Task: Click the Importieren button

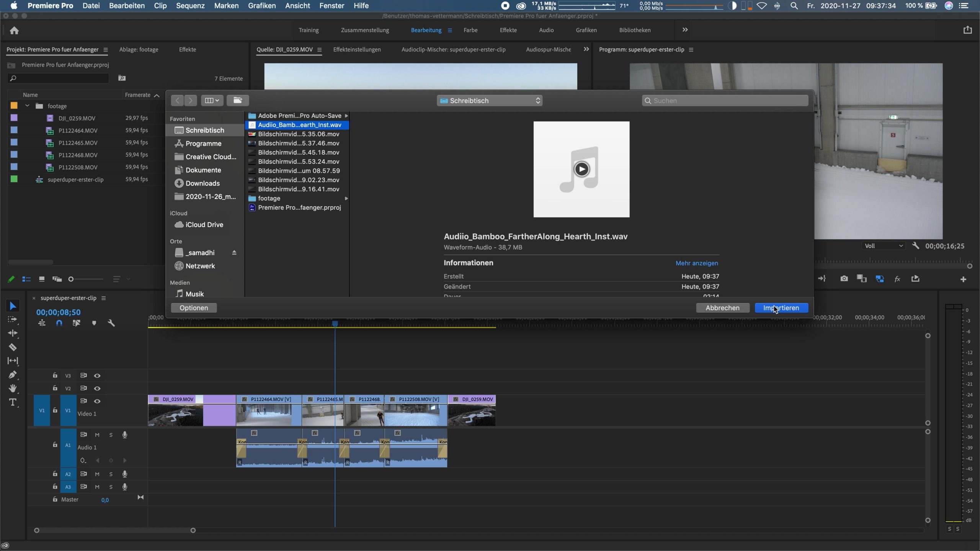Action: click(781, 308)
